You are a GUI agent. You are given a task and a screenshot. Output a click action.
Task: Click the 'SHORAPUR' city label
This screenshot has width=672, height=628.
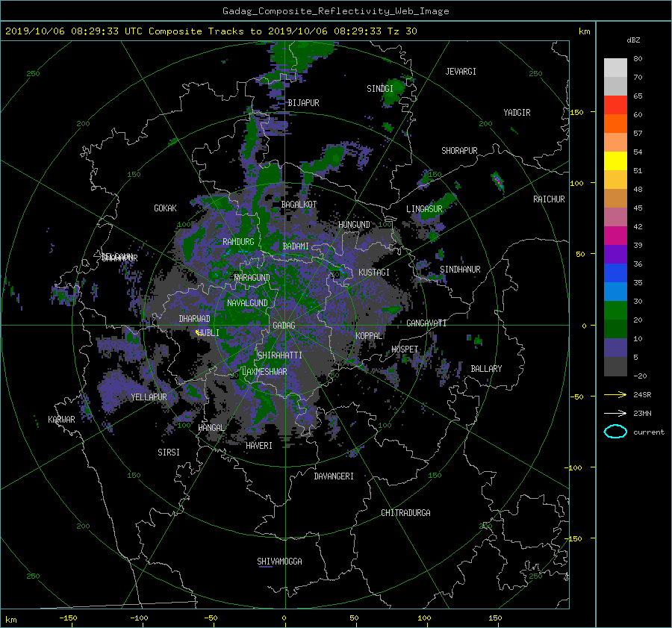tap(459, 151)
